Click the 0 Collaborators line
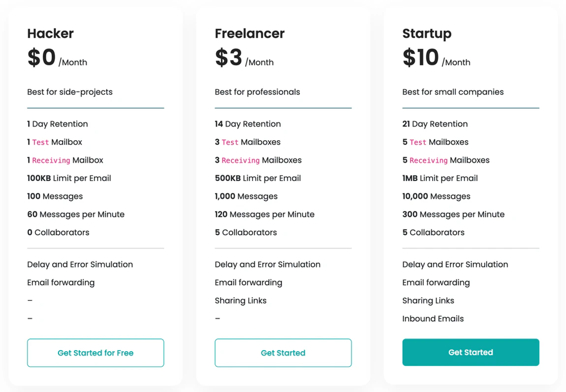 click(x=58, y=232)
